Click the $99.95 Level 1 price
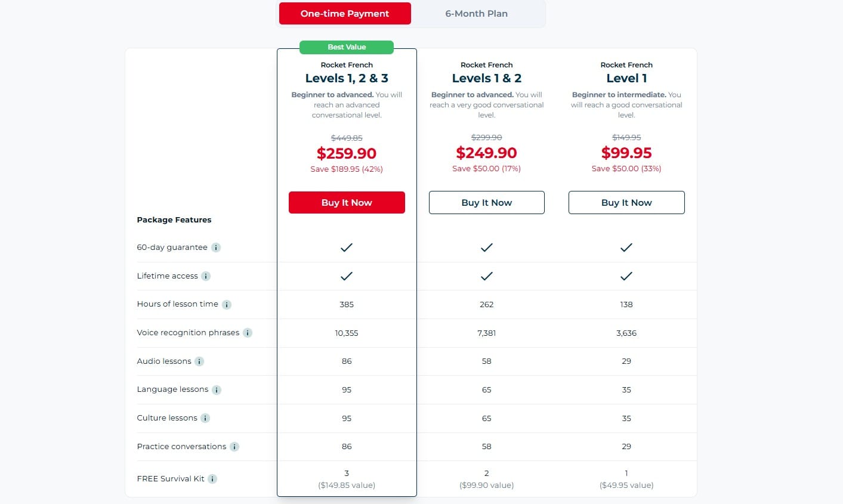Screen dimensions: 843x504 tap(626, 153)
